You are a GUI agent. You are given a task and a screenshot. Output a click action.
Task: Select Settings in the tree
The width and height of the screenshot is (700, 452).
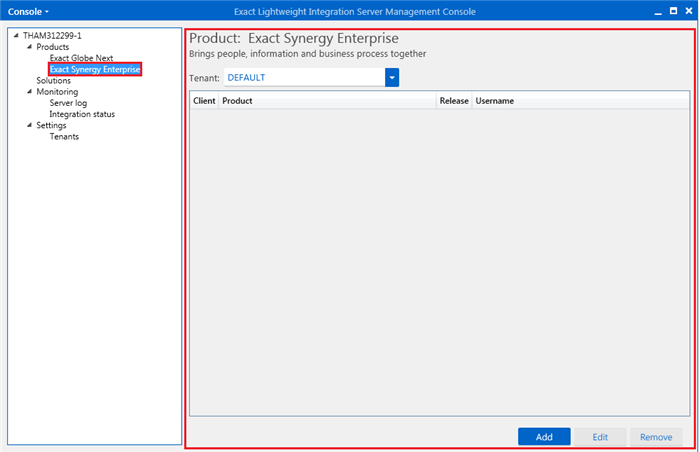[x=51, y=125]
